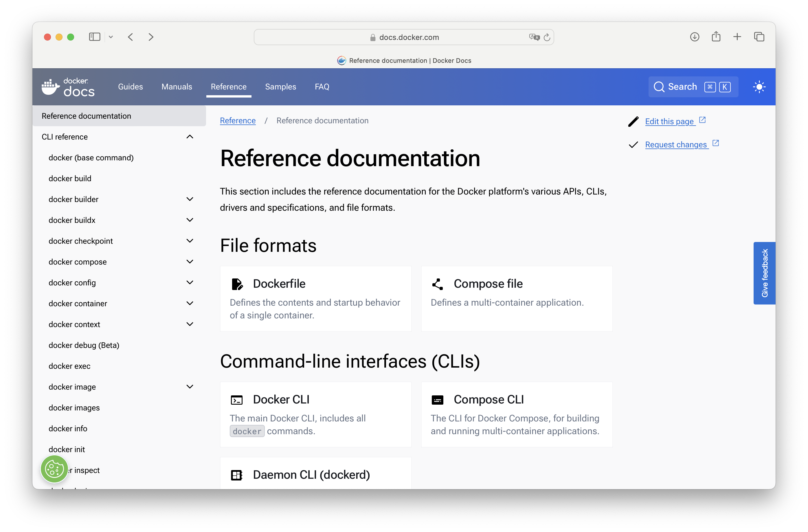
Task: Go back with the browser back arrow
Action: click(x=131, y=37)
